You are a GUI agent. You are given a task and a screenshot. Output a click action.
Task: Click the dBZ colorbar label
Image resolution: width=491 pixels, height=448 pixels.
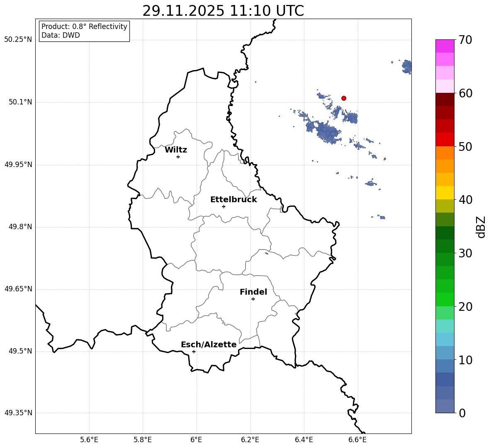[x=481, y=227]
